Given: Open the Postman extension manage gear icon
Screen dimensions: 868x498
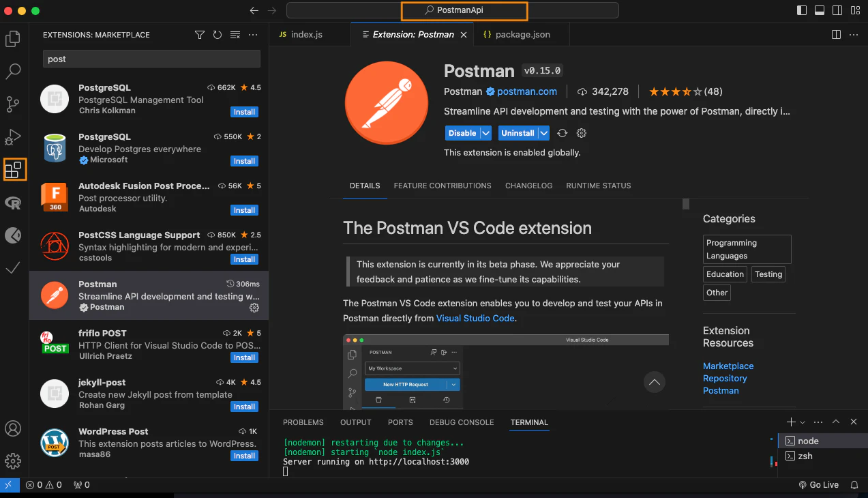Looking at the screenshot, I should (254, 308).
